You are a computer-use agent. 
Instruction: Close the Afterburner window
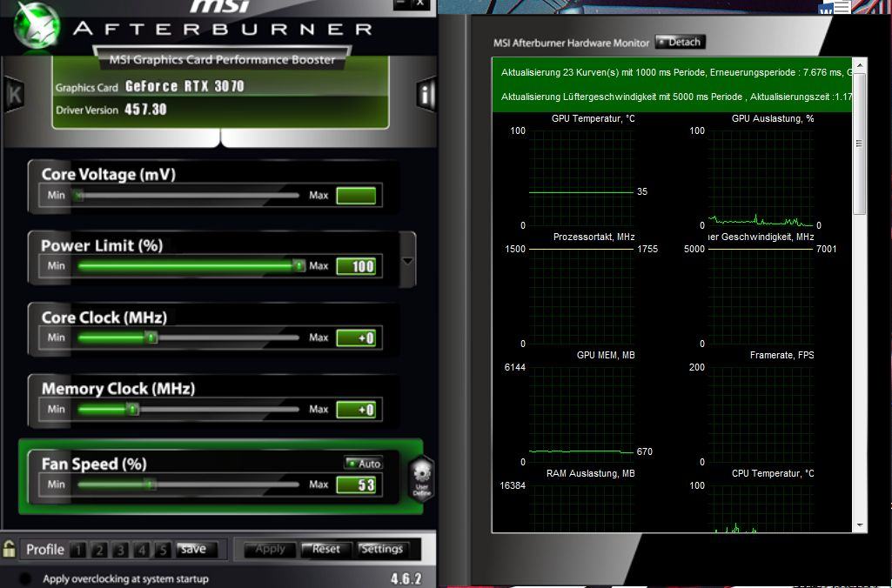419,4
